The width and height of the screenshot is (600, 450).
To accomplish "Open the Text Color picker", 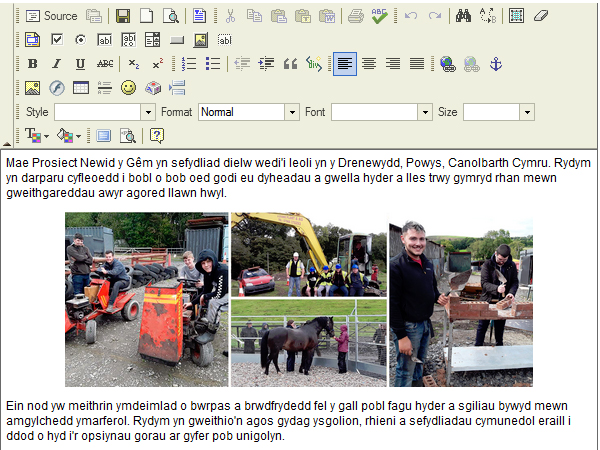I will 37,135.
